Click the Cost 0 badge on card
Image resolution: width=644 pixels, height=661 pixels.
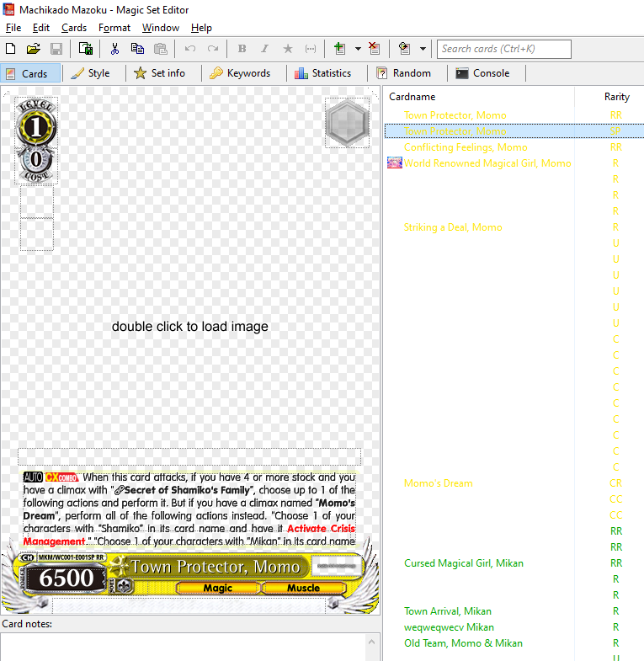click(x=36, y=165)
